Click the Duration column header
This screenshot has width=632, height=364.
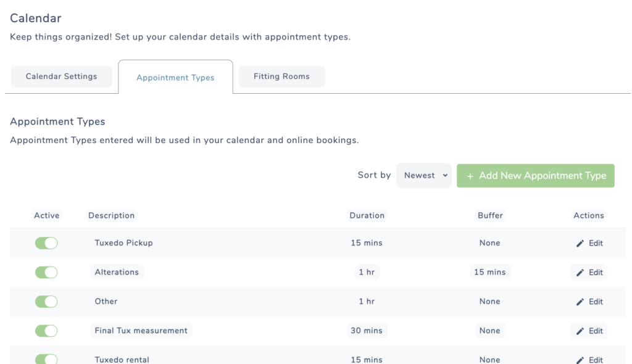click(367, 216)
